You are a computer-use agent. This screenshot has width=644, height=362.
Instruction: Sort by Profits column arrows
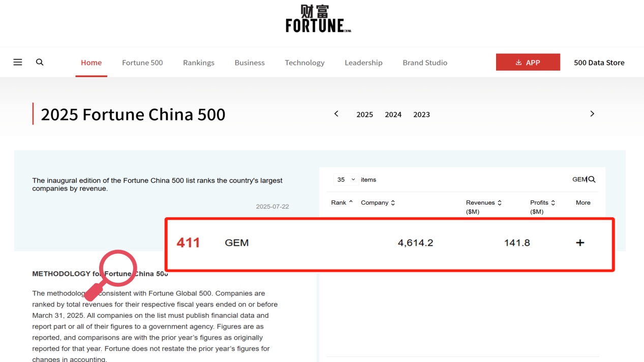[553, 203]
